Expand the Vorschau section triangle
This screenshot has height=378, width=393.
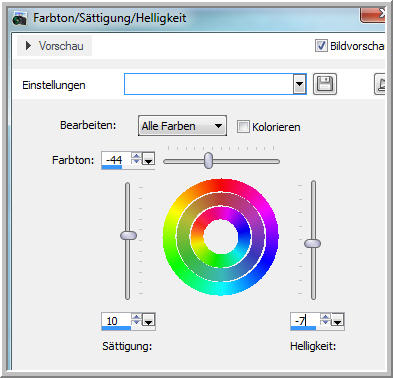pos(28,46)
